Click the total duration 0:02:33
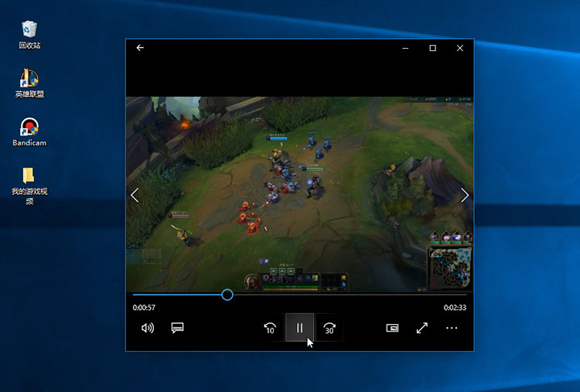Image resolution: width=580 pixels, height=392 pixels. [455, 308]
